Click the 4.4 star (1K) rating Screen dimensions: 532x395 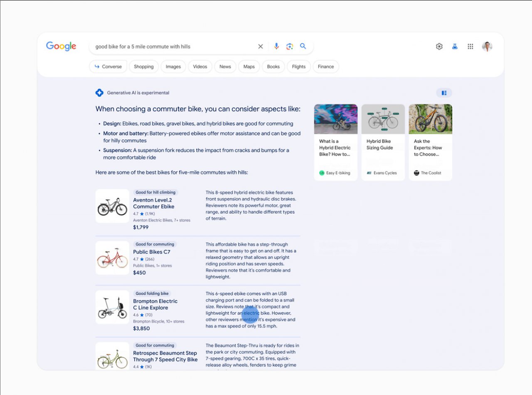tap(143, 367)
